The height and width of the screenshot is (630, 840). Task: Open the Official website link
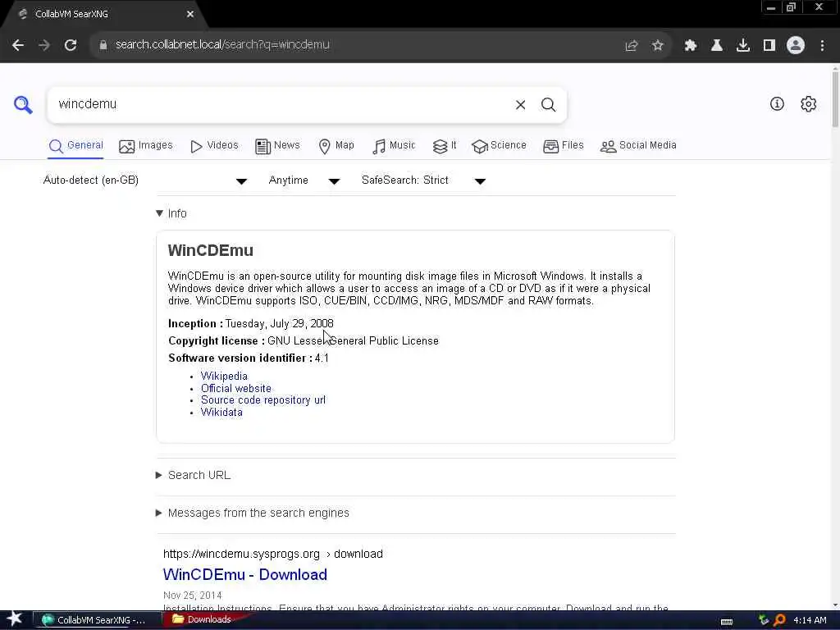[x=235, y=388]
